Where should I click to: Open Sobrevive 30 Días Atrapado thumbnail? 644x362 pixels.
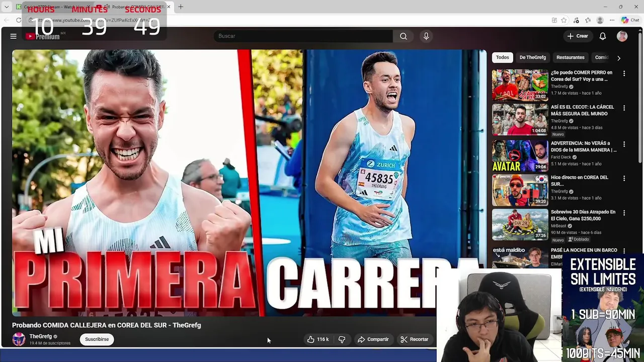(x=520, y=225)
